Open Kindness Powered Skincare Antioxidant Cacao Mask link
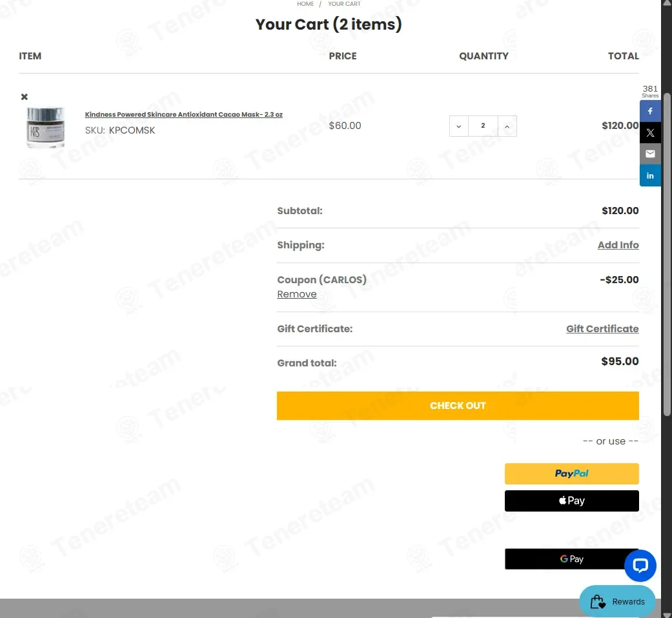 pyautogui.click(x=183, y=114)
